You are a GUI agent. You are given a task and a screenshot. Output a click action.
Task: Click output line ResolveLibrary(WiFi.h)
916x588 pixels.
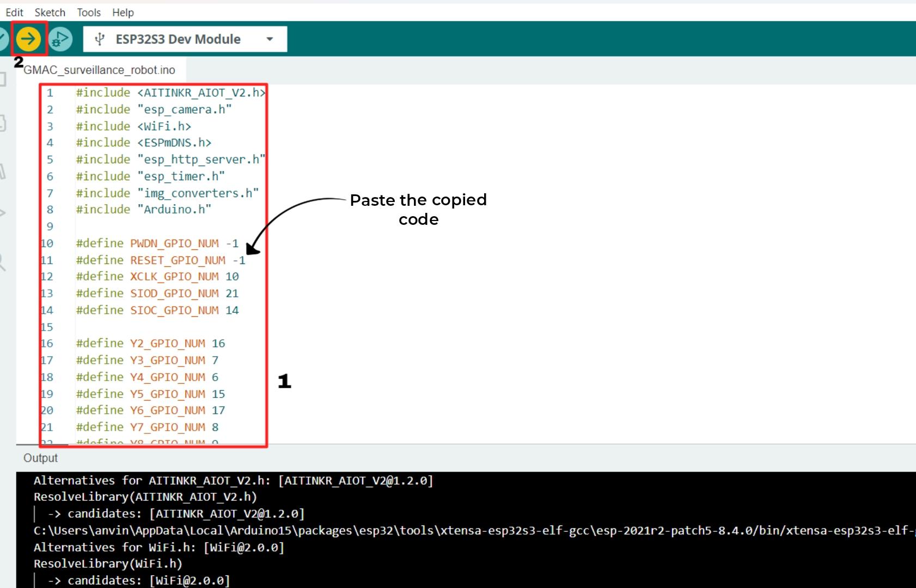coord(108,564)
